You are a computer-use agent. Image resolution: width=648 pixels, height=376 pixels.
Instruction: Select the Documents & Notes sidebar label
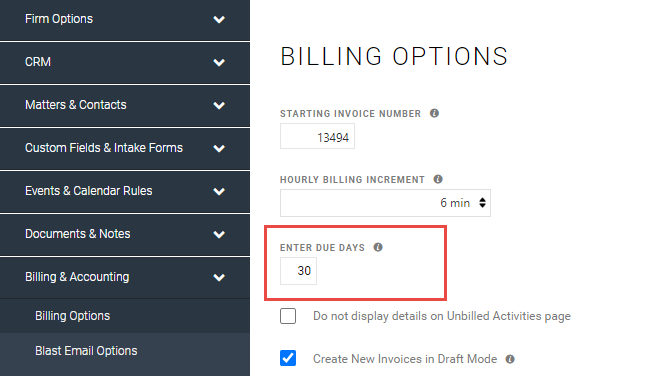point(78,234)
